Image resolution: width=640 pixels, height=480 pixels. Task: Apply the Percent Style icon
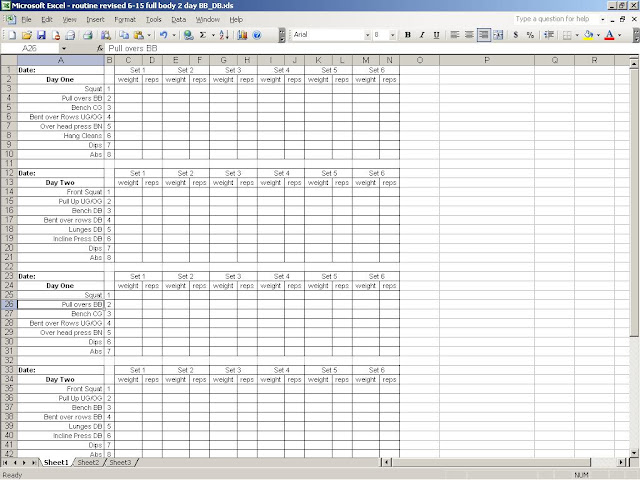[x=530, y=35]
